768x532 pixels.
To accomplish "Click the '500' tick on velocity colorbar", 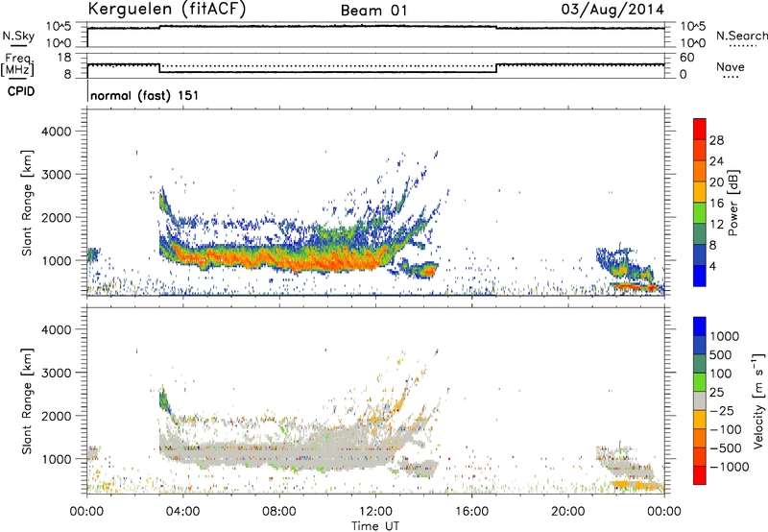I will (720, 354).
